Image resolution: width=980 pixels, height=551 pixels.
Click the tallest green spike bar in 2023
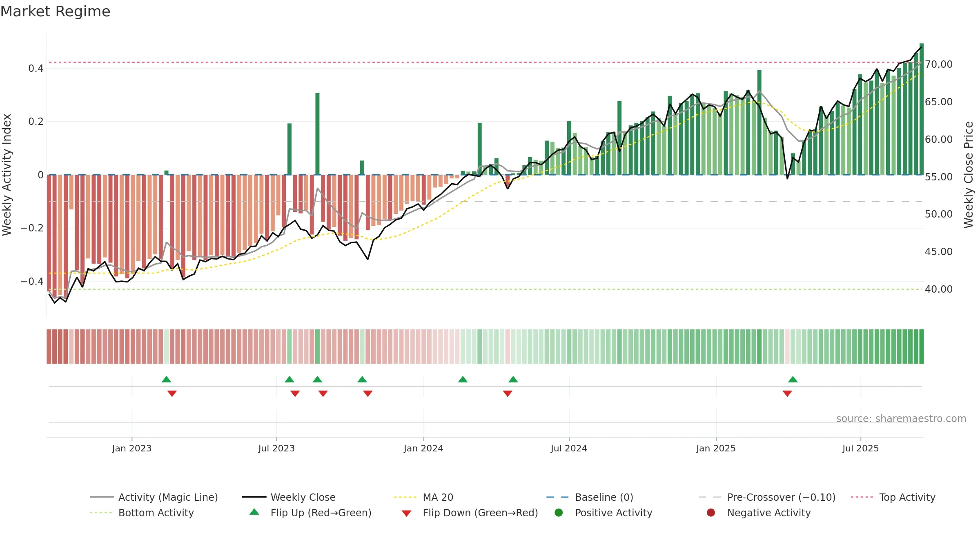[x=317, y=134]
